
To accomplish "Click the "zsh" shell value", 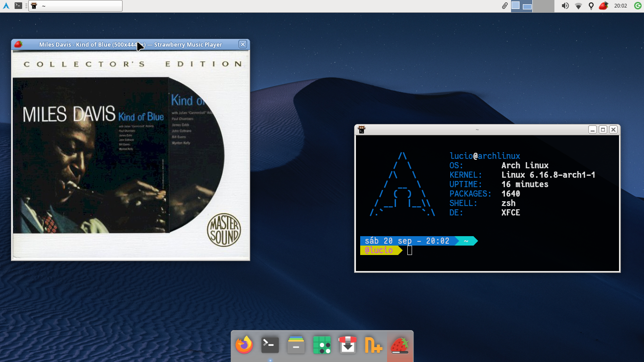I will [508, 203].
